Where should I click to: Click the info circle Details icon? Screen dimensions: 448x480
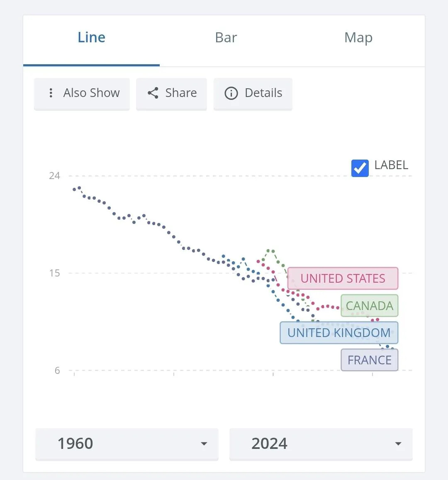pyautogui.click(x=231, y=93)
